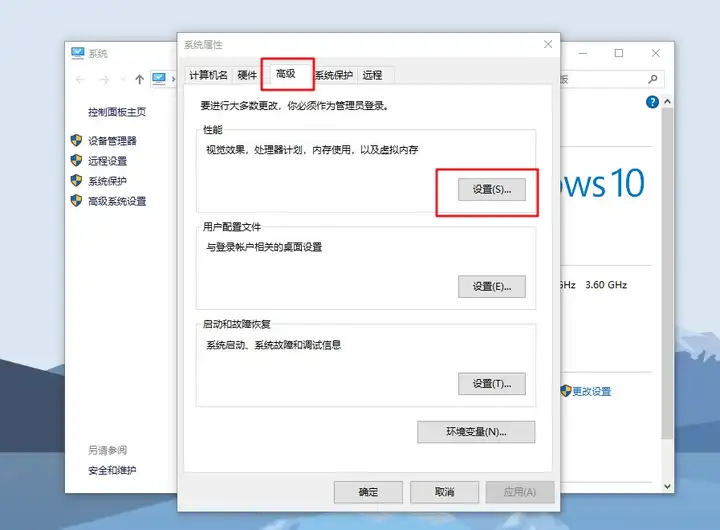Click the 更改设置 link
Screen dimensions: 720x530
(x=591, y=391)
